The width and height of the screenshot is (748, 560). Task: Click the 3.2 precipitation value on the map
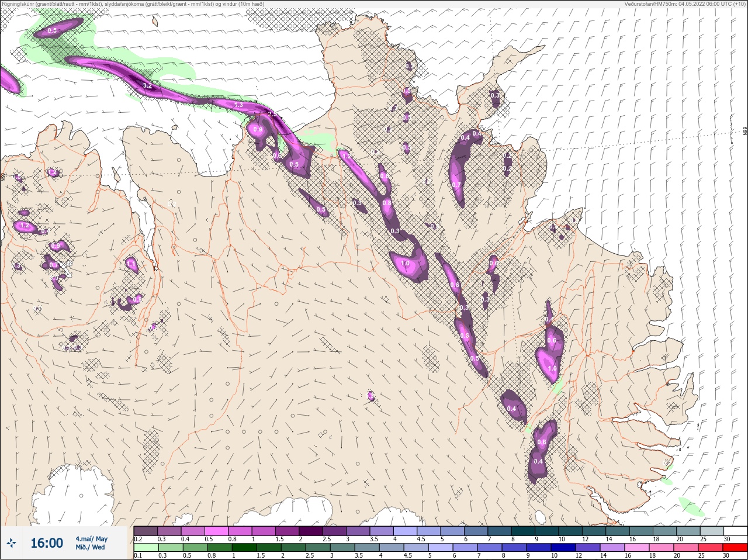tap(147, 85)
